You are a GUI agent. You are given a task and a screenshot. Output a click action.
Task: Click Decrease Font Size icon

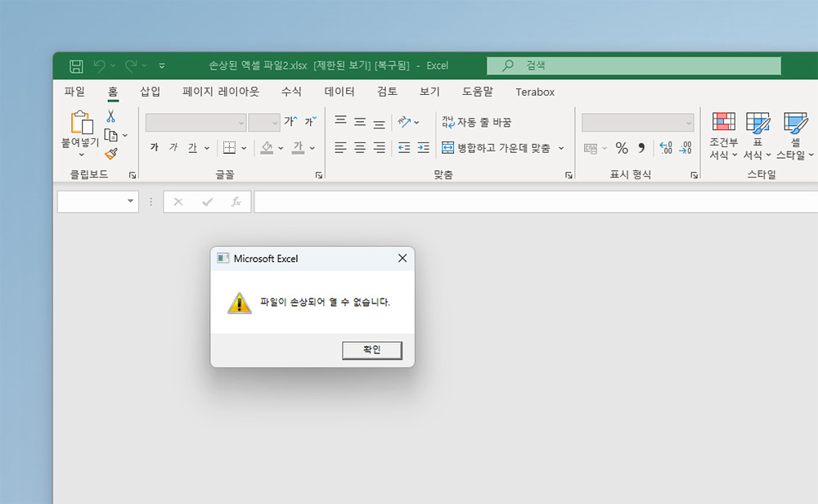310,122
